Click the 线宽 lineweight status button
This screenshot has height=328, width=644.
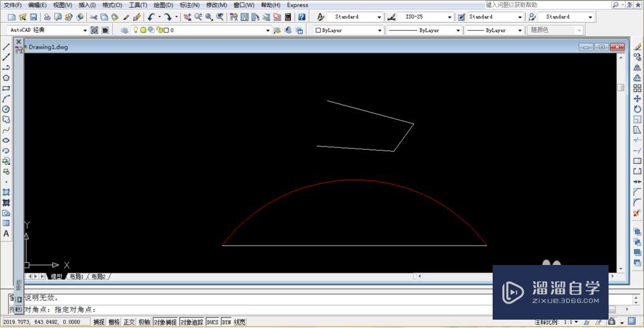240,322
